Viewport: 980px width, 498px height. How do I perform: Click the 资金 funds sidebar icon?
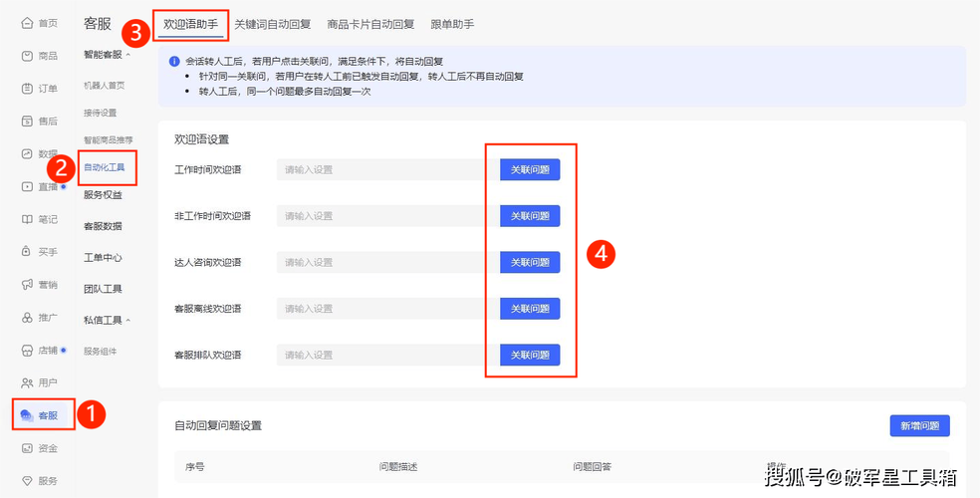point(27,448)
